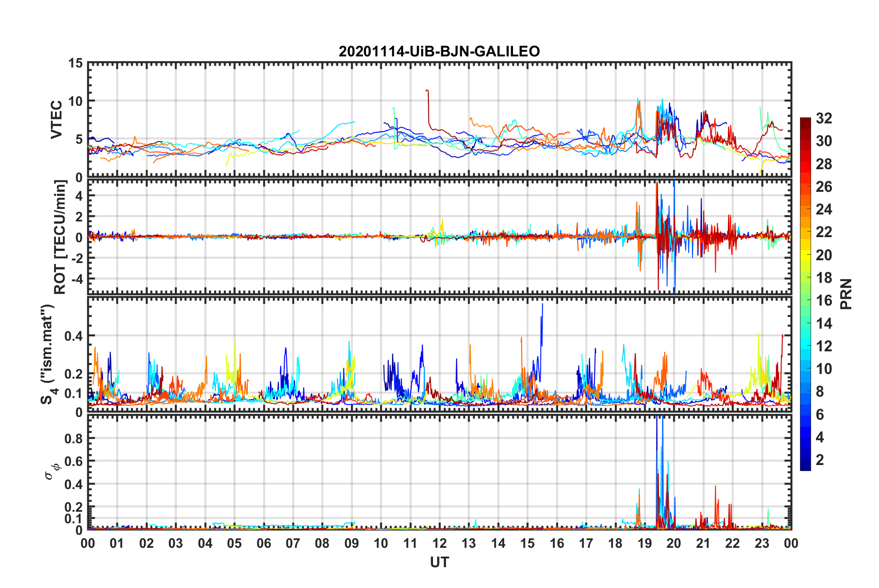The width and height of the screenshot is (879, 588).
Task: Click x-axis hour label 03
Action: coord(176,544)
